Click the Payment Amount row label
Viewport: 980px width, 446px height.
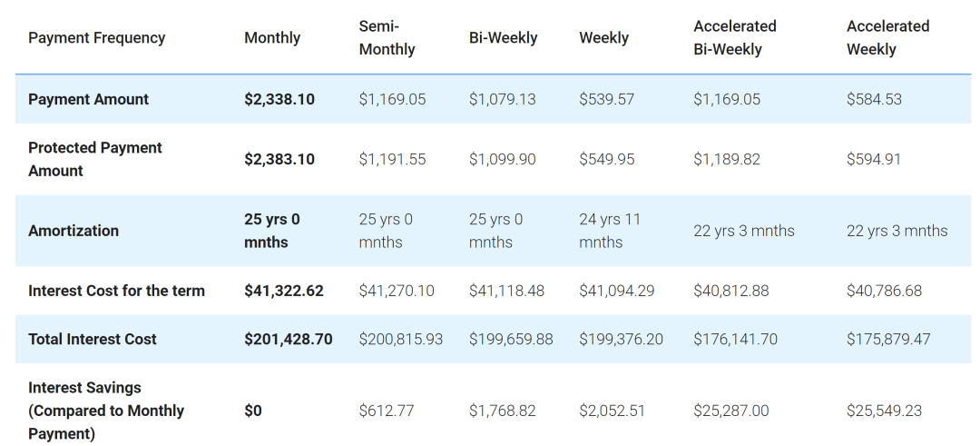[x=88, y=99]
